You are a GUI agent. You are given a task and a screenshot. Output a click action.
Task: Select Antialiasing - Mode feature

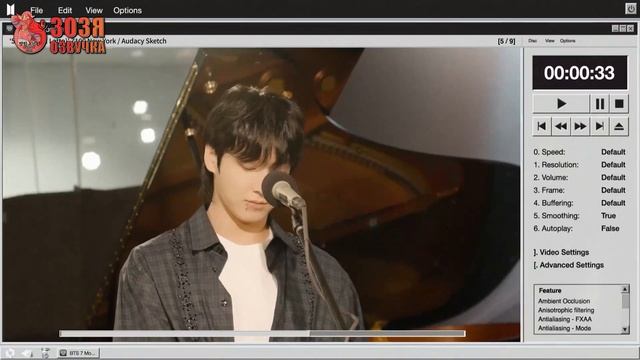click(564, 328)
